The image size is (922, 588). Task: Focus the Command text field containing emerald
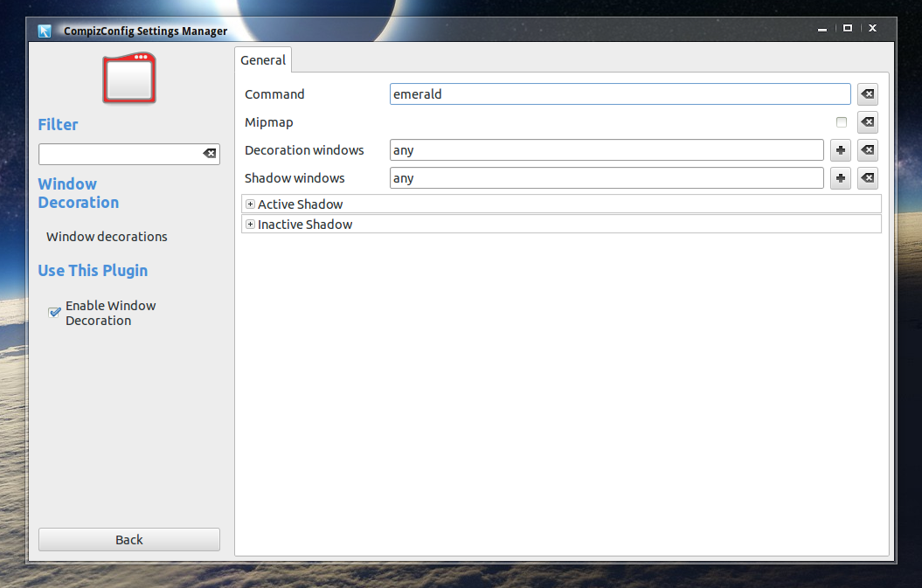coord(620,94)
